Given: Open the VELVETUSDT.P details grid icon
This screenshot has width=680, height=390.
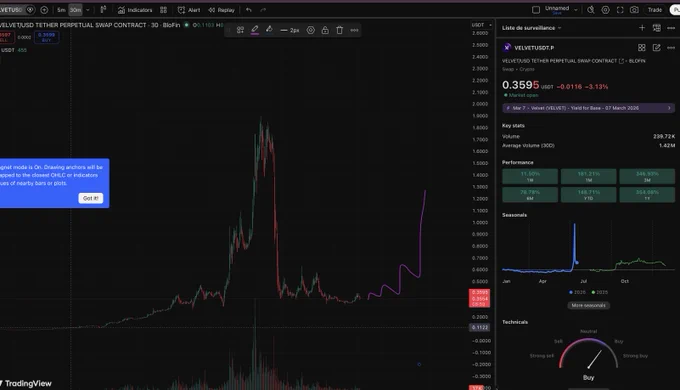Looking at the screenshot, I should [641, 48].
